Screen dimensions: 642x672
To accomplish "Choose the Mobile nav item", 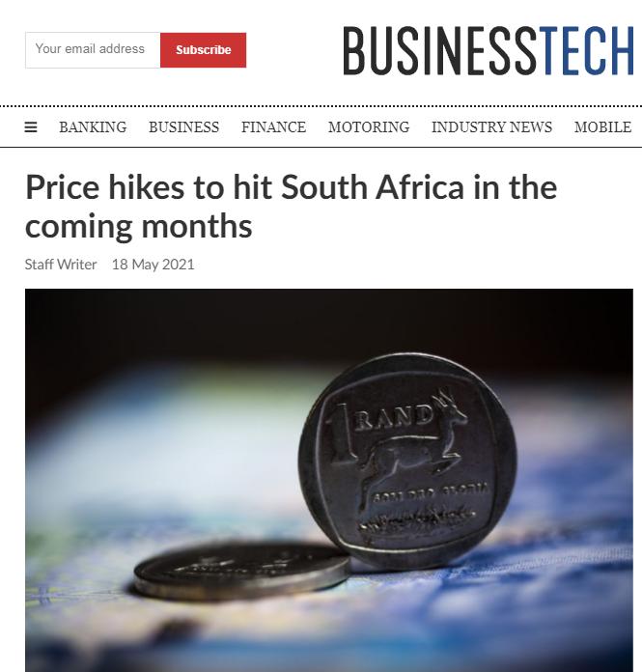I will [x=602, y=127].
